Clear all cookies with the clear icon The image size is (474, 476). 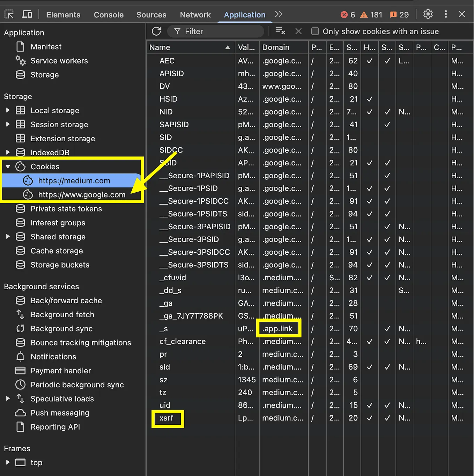pyautogui.click(x=281, y=31)
